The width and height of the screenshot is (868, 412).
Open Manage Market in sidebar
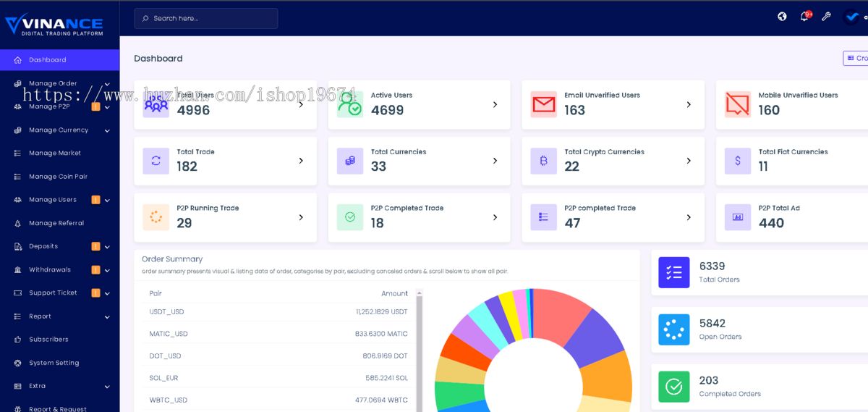59,154
